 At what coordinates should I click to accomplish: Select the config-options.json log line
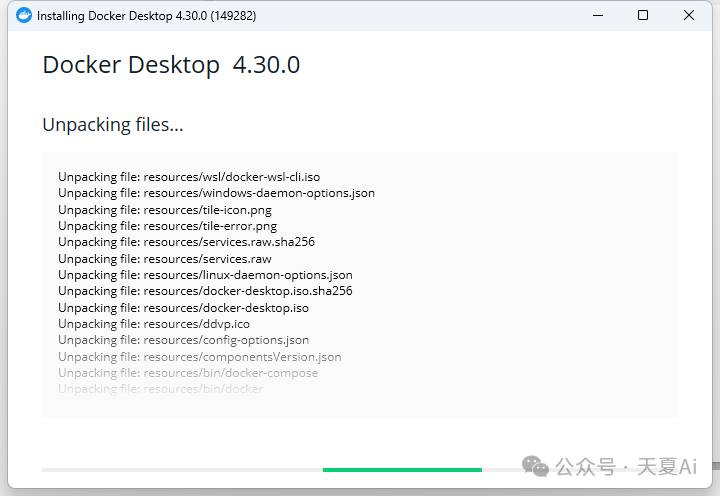184,340
